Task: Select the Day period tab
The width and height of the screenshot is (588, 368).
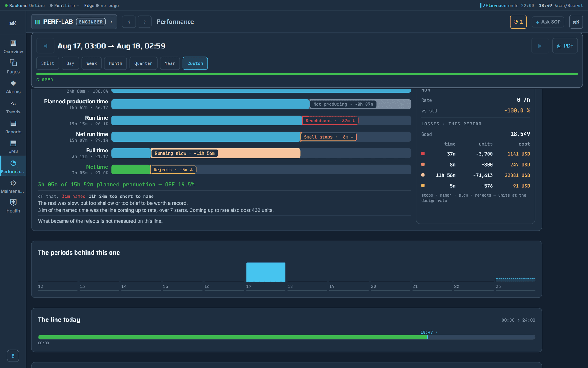Action: point(70,63)
